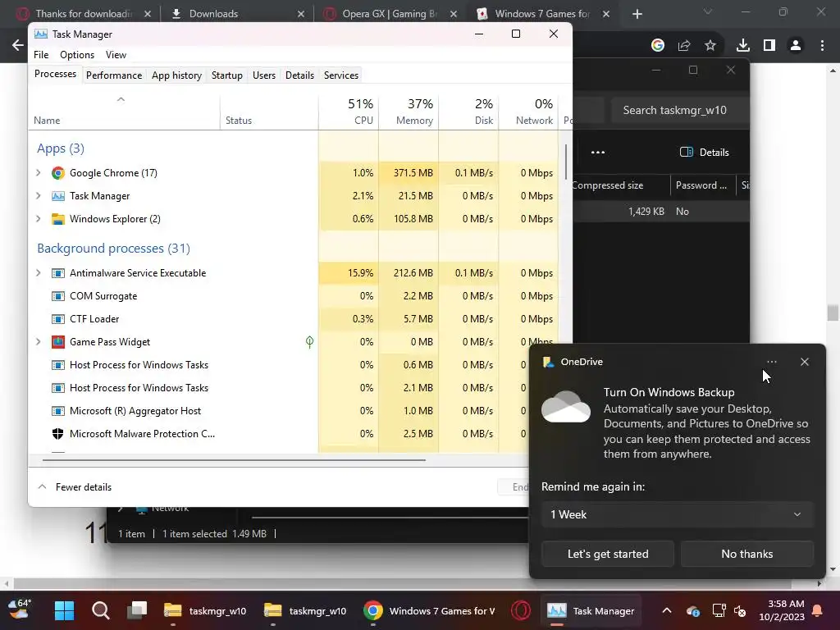Click the Antimalware Service Executable icon
Viewport: 840px width, 630px height.
point(58,273)
